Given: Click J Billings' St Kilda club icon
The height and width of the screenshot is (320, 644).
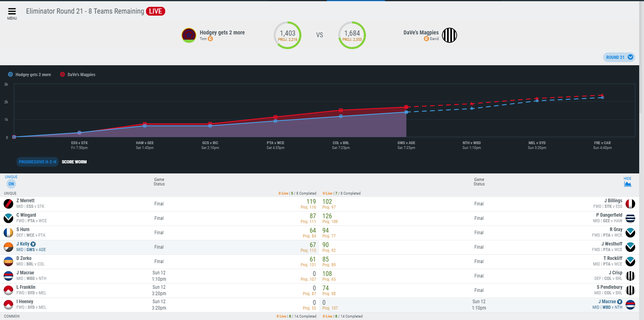Looking at the screenshot, I should point(630,204).
